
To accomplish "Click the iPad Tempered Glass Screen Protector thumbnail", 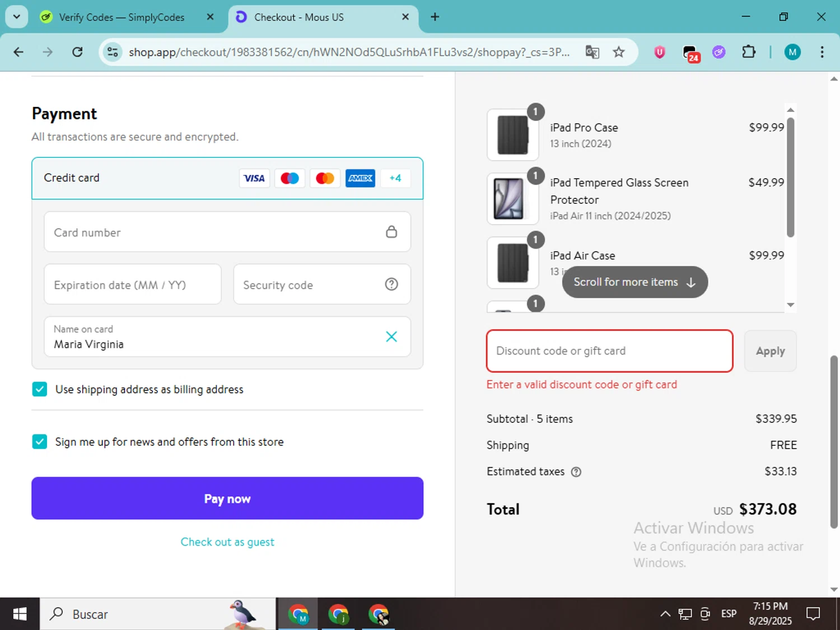I will tap(513, 199).
